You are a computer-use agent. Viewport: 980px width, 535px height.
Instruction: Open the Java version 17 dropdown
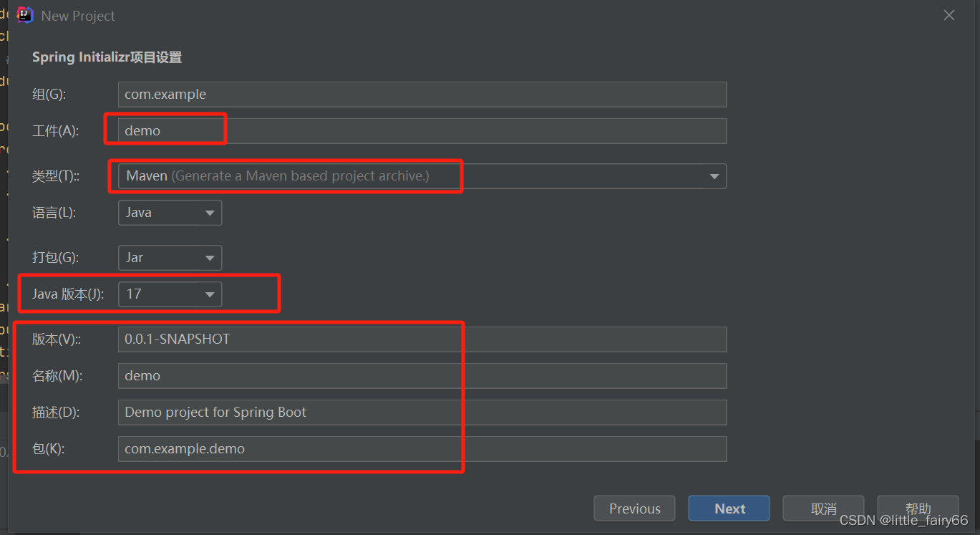tap(170, 294)
